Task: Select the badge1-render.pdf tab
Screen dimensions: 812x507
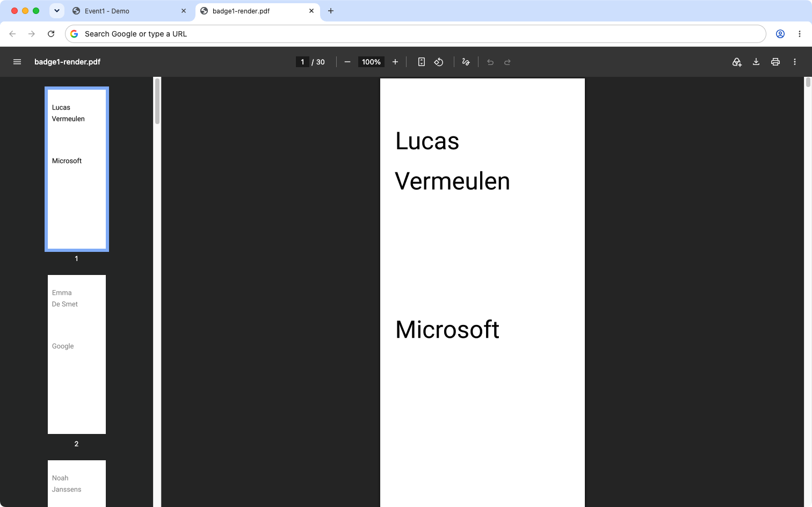Action: [x=257, y=11]
